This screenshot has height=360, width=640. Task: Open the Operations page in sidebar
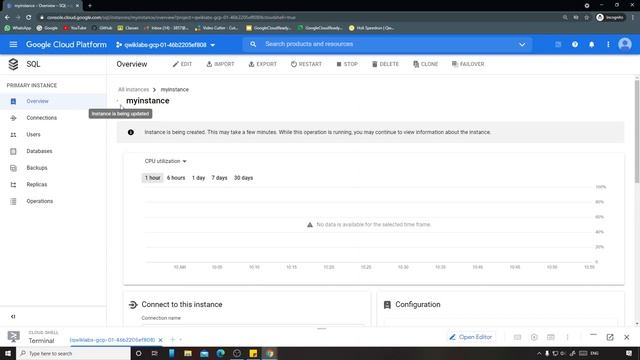tap(40, 202)
